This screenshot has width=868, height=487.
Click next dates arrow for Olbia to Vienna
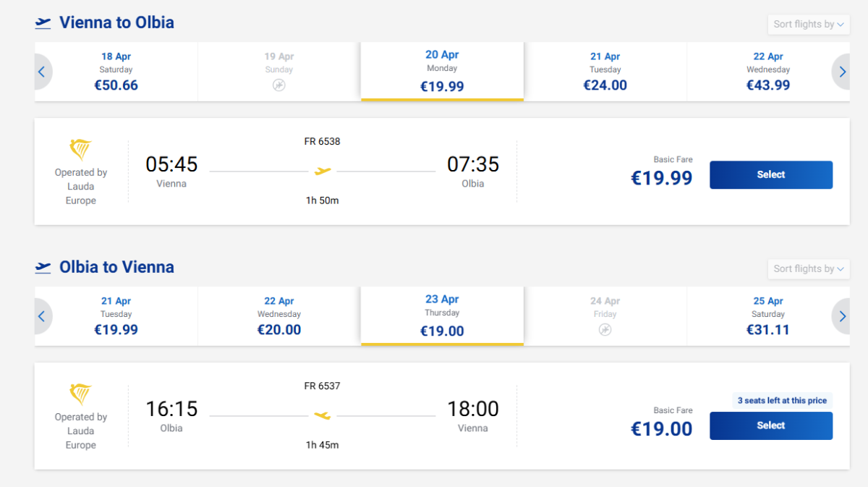coord(842,316)
